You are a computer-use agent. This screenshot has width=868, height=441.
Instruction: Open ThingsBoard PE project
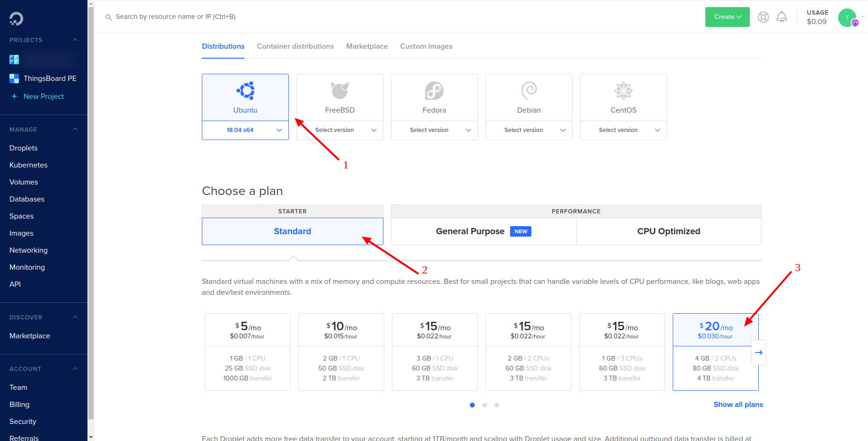[50, 79]
